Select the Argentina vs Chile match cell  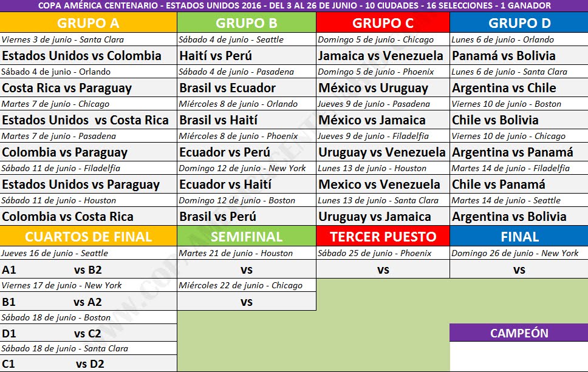click(504, 88)
